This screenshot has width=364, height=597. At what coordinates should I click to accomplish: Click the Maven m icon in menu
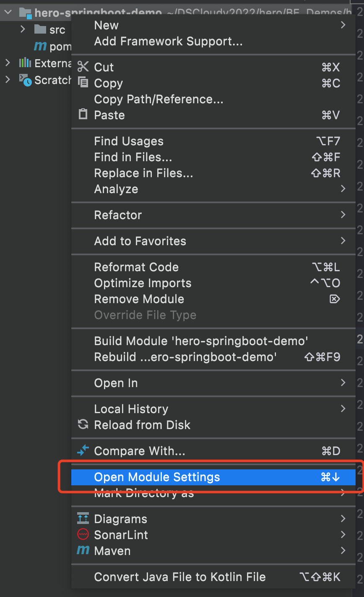(83, 550)
